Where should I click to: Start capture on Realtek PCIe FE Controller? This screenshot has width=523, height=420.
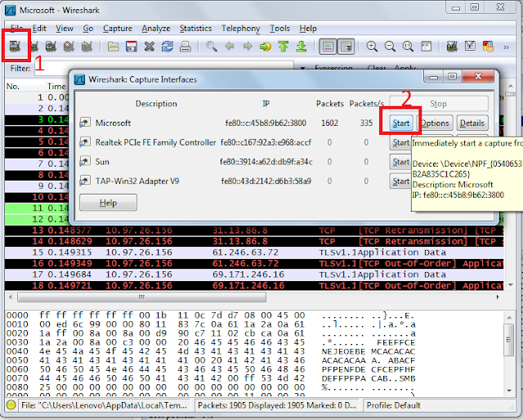pos(400,143)
